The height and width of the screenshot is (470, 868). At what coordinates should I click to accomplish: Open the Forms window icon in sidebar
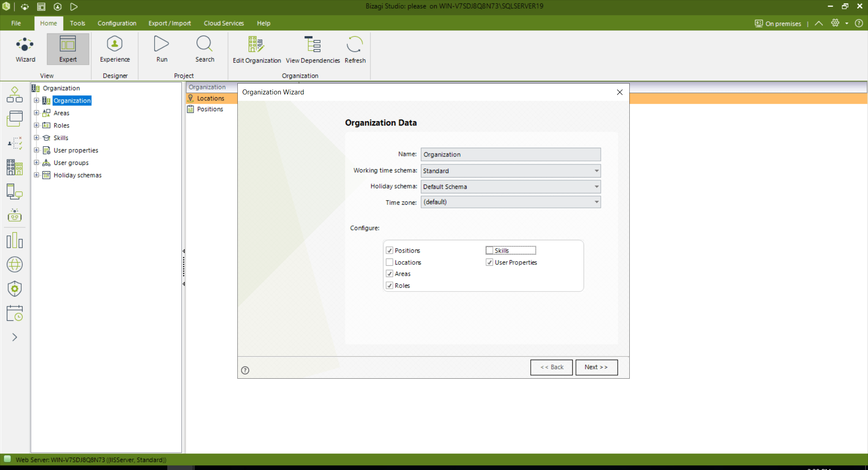pyautogui.click(x=14, y=118)
